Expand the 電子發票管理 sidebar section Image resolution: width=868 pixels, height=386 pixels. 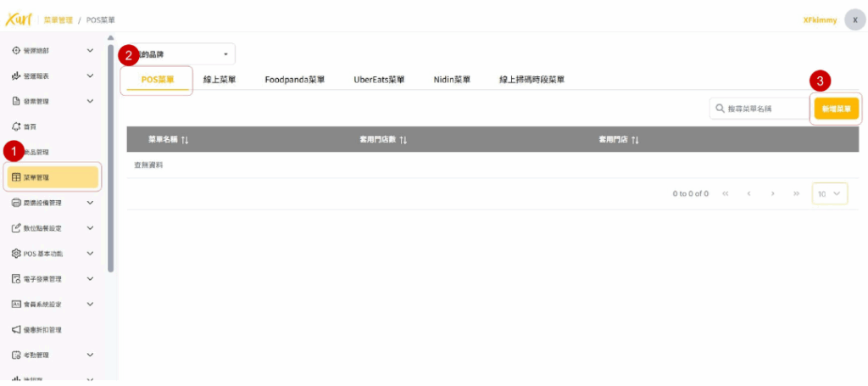click(x=90, y=279)
